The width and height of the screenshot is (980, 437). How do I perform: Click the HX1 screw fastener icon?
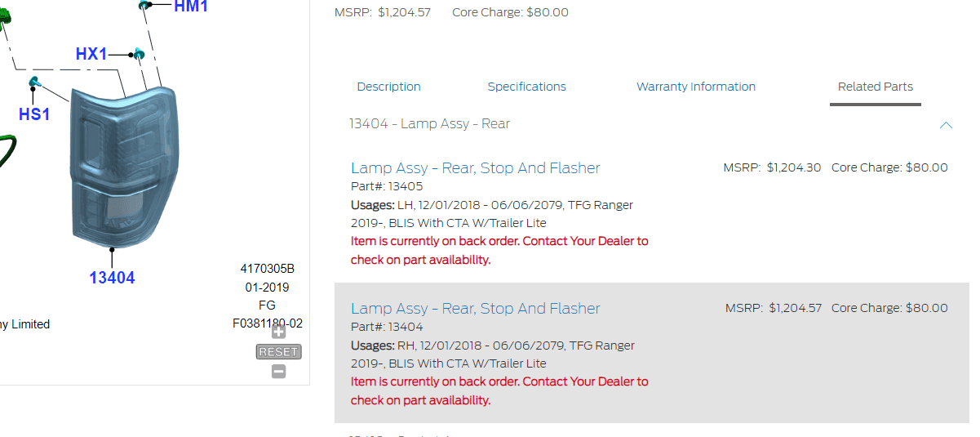point(139,54)
